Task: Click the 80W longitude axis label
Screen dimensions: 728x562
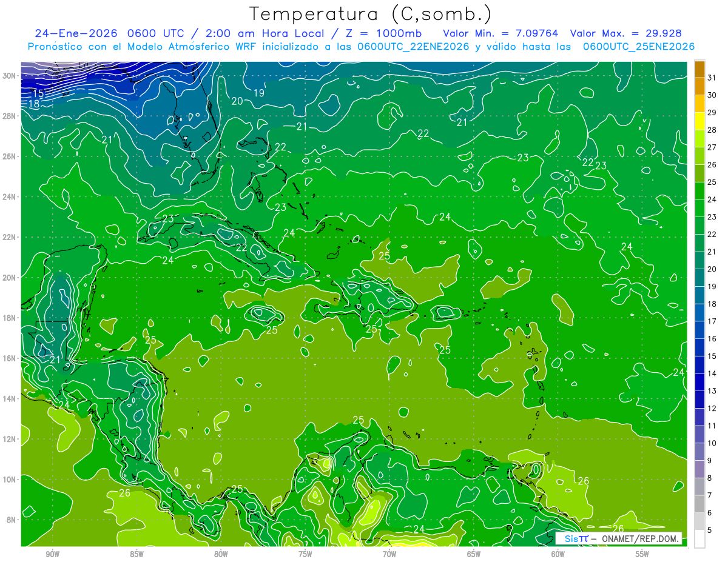Action: (221, 554)
